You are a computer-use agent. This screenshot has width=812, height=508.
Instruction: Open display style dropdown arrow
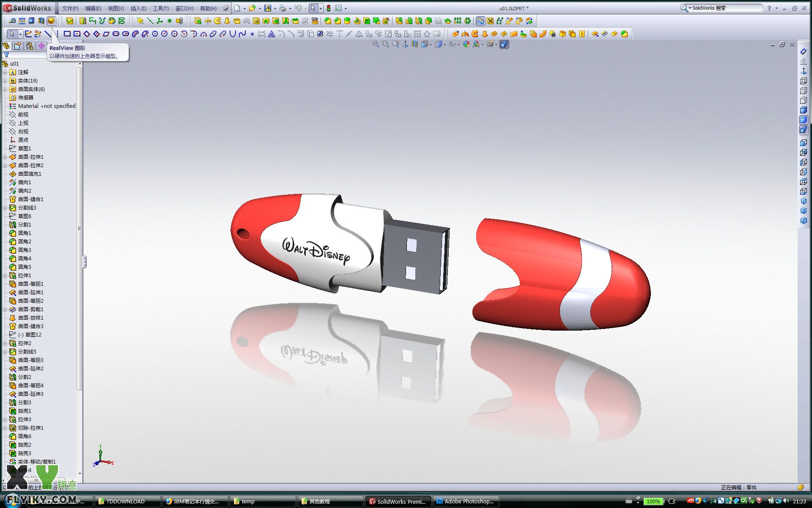coord(444,44)
